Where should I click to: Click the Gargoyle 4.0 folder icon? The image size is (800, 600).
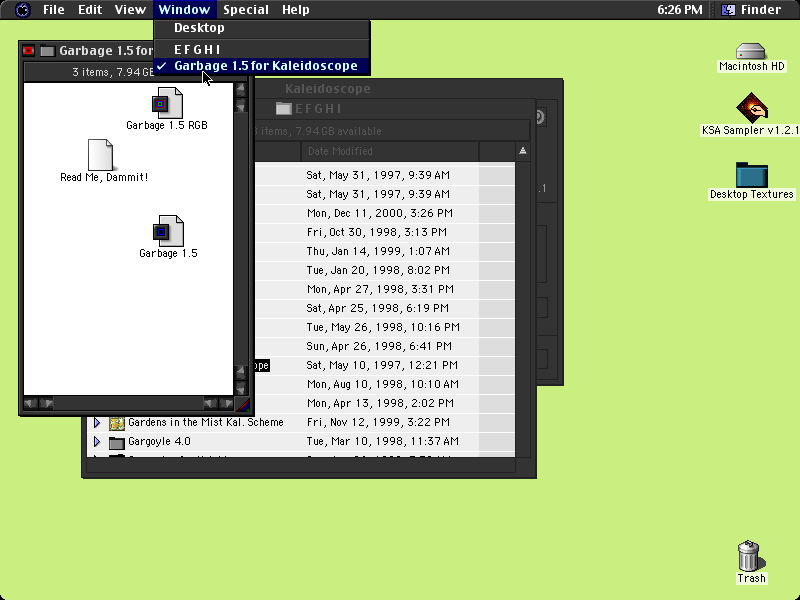click(117, 442)
